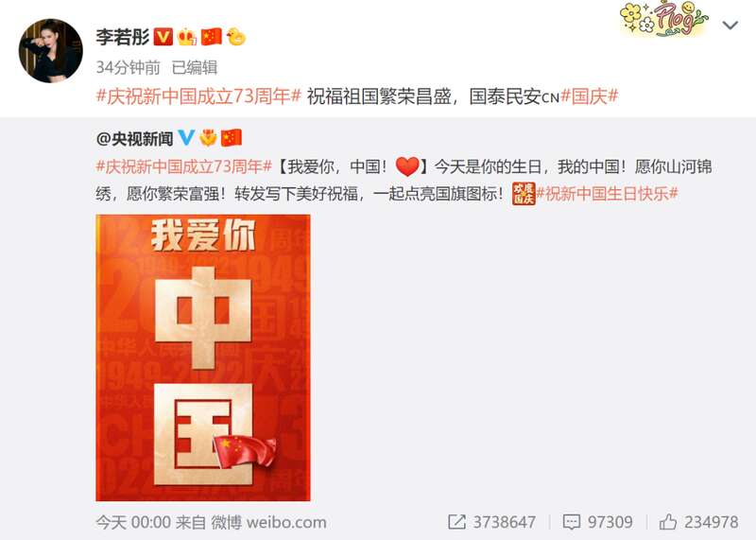756x540 pixels.
Task: Open 李若彤's profile avatar
Action: coord(51,51)
